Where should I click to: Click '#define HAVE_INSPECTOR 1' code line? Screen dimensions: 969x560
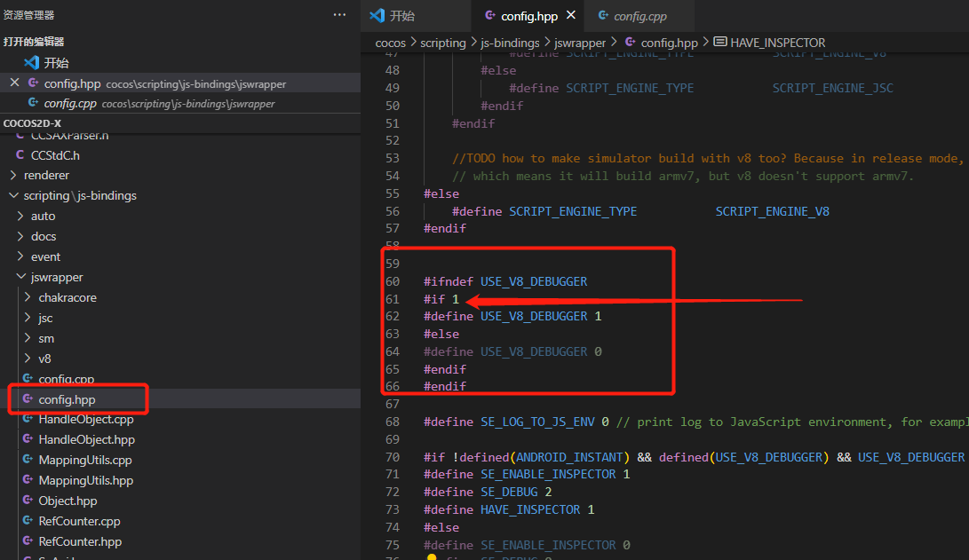509,509
